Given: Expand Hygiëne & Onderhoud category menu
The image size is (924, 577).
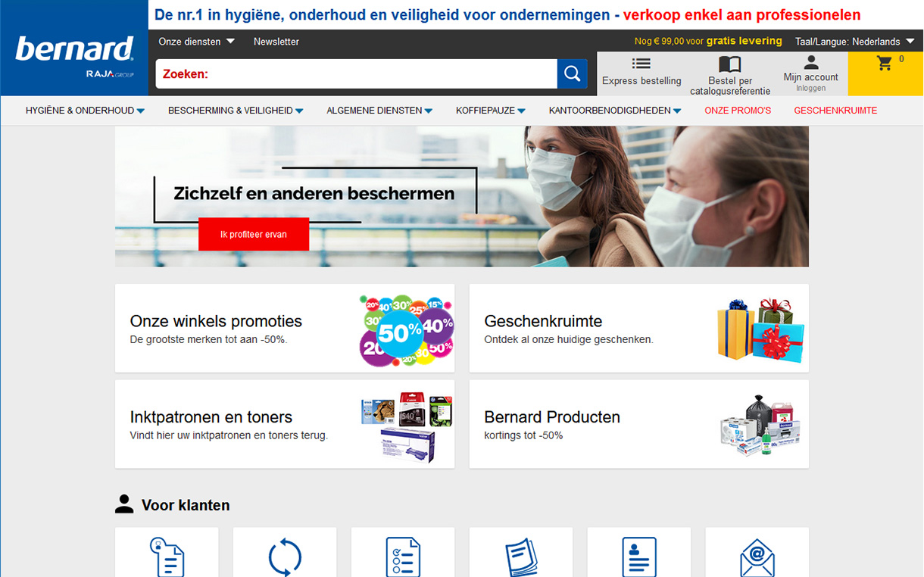Looking at the screenshot, I should click(x=85, y=111).
